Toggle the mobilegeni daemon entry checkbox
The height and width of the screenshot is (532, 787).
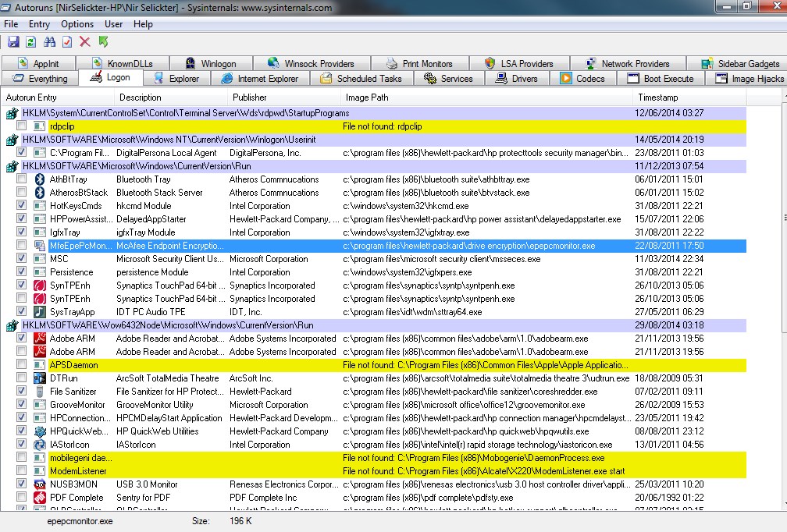22,457
